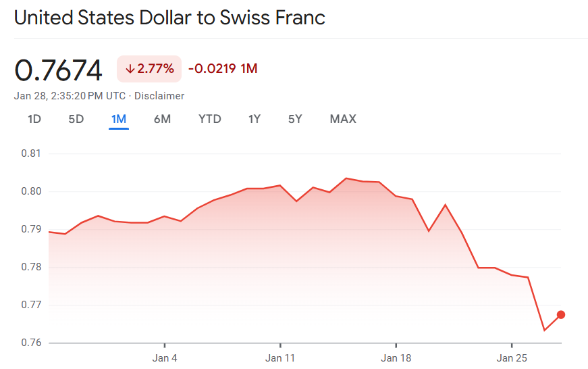The height and width of the screenshot is (369, 588).
Task: Open the Disclaimer link
Action: (x=159, y=96)
